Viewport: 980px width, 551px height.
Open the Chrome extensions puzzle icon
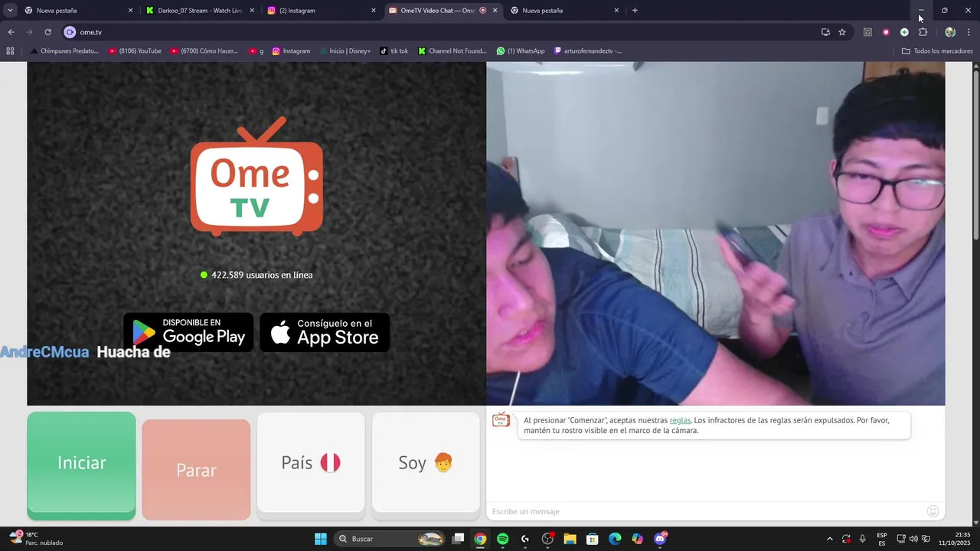click(923, 32)
